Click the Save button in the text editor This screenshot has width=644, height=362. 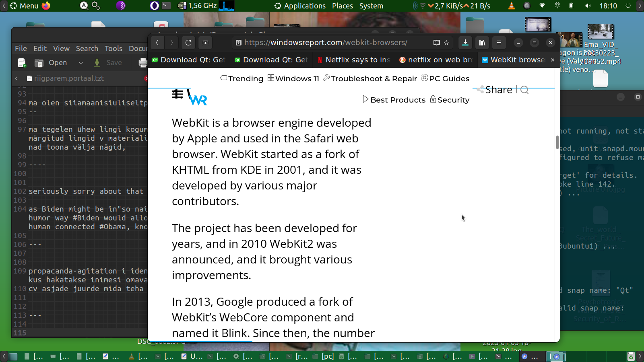tap(108, 63)
